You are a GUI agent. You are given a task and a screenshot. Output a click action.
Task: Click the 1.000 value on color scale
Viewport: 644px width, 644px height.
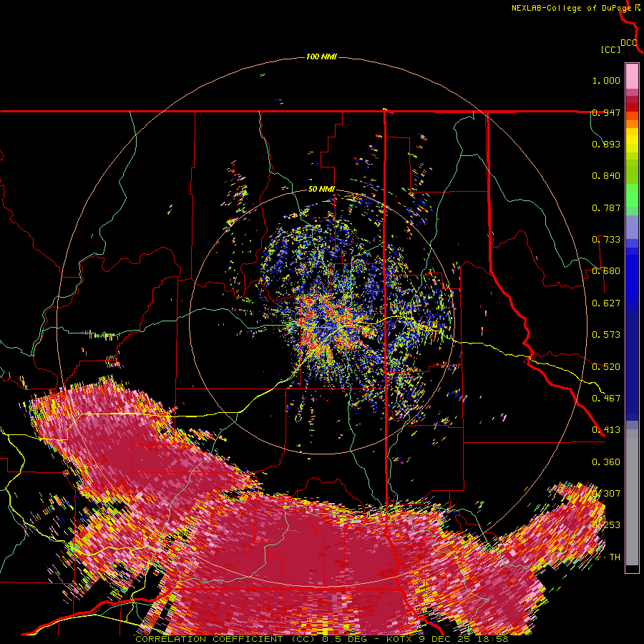click(606, 80)
